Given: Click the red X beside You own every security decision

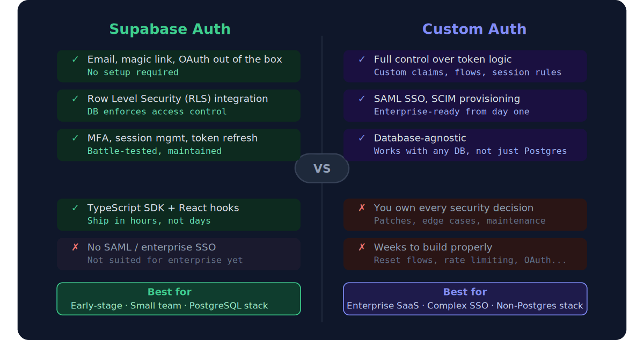Looking at the screenshot, I should (362, 208).
